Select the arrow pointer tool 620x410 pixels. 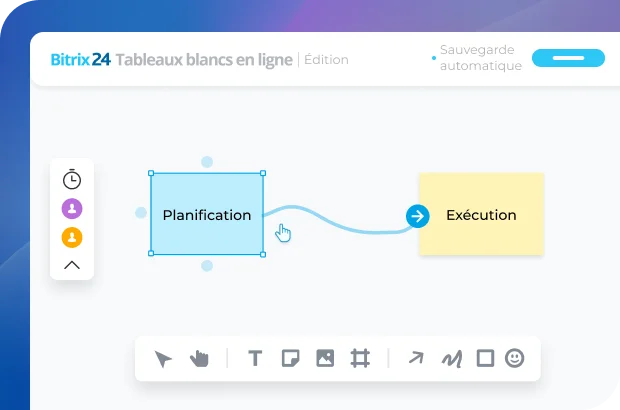point(163,358)
